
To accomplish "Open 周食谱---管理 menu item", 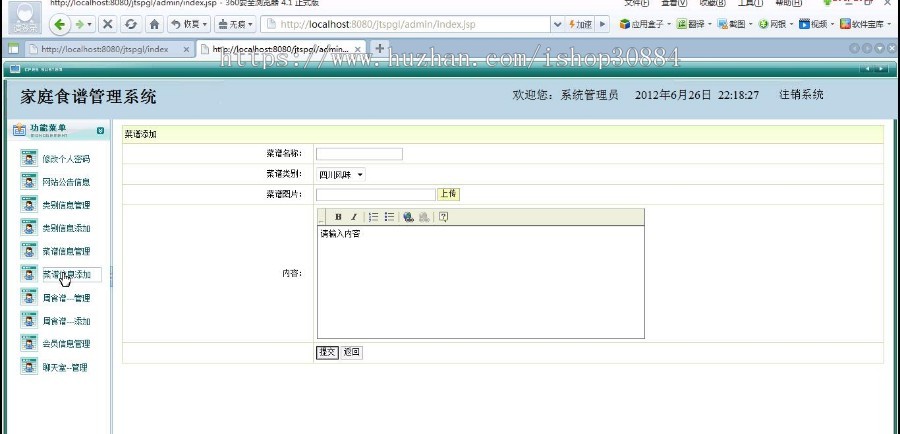I will tap(66, 298).
